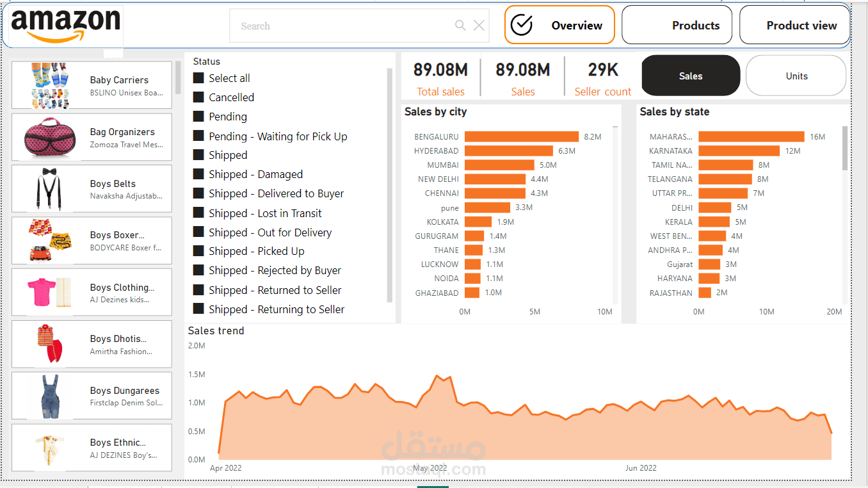868x488 pixels.
Task: Toggle Shipped - Returning to Seller checkbox
Action: click(198, 309)
